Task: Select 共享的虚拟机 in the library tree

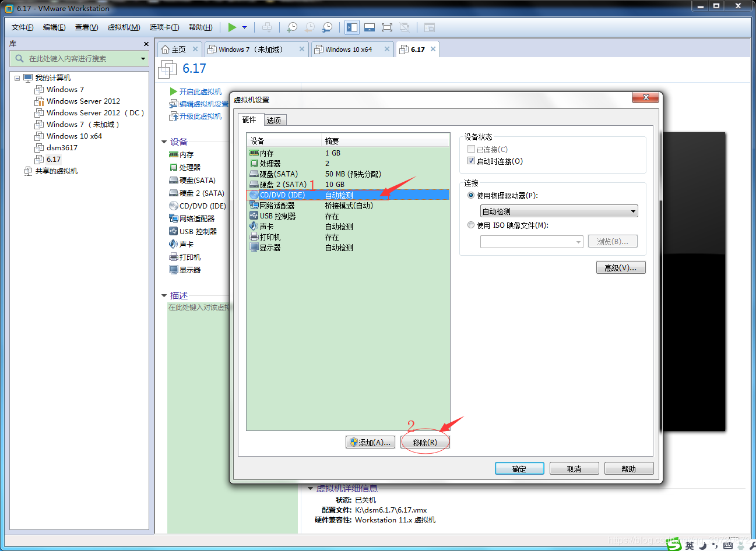Action: [x=56, y=171]
